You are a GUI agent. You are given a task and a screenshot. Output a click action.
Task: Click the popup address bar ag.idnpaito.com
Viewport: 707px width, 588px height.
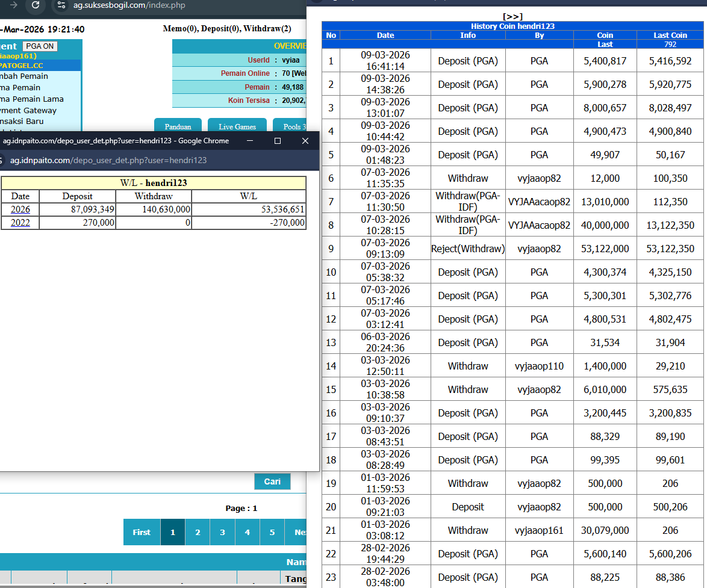[x=108, y=161]
